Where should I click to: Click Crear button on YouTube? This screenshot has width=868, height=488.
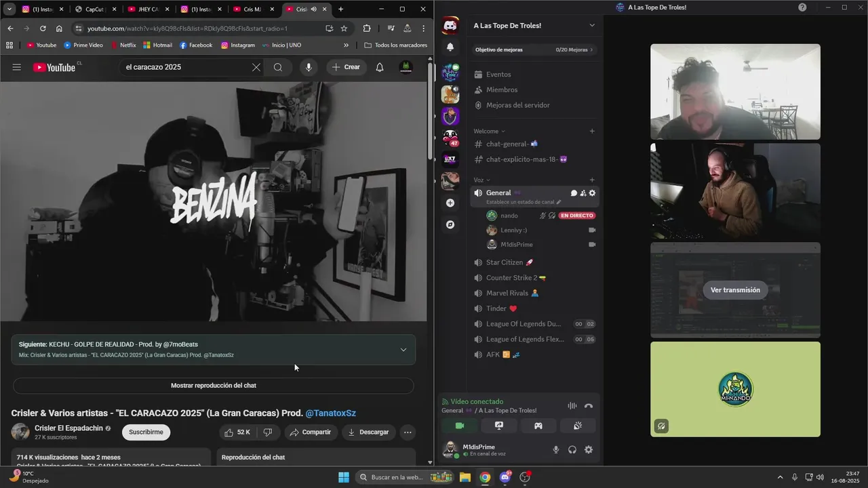pos(347,67)
